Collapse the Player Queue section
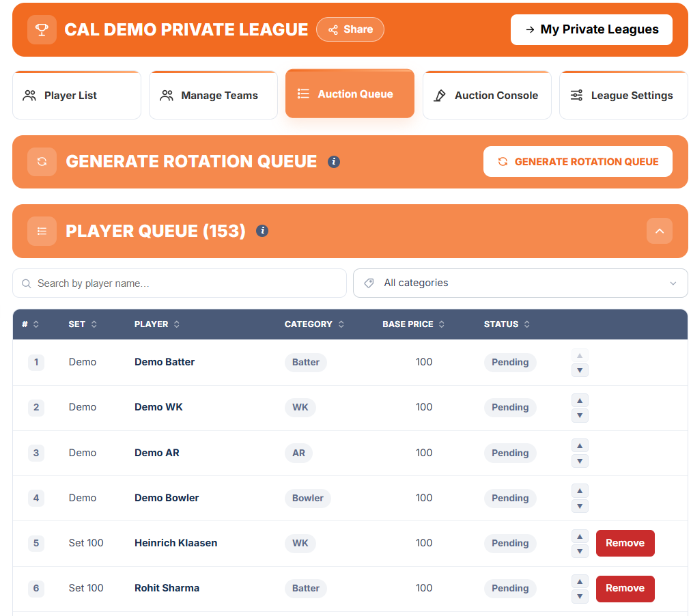The height and width of the screenshot is (616, 691). coord(660,231)
